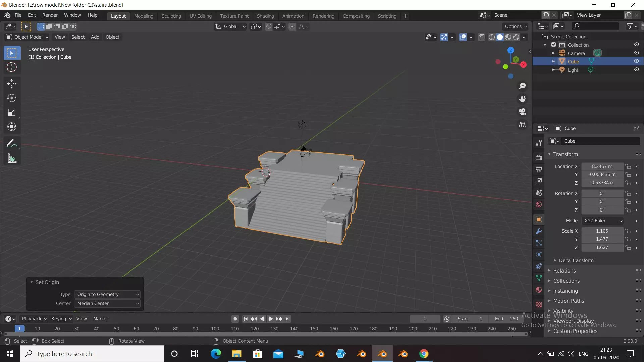
Task: Click the End frame field
Action: [506, 319]
